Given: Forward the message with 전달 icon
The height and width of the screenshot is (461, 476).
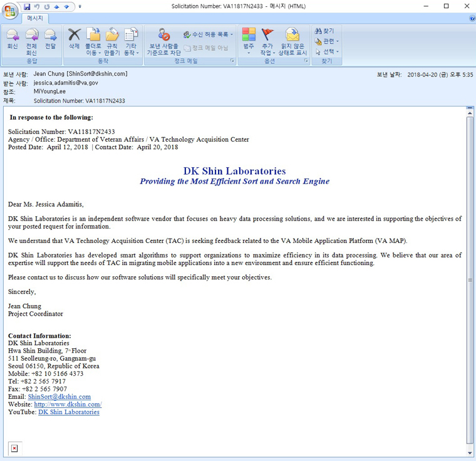Looking at the screenshot, I should tap(50, 39).
